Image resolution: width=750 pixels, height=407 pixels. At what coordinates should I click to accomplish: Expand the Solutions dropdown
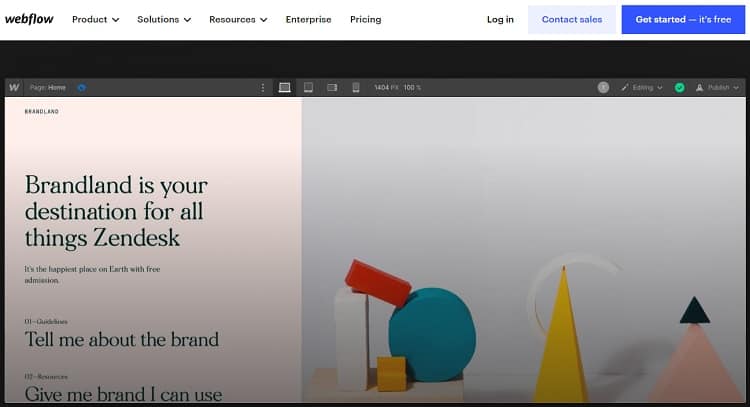(x=164, y=20)
